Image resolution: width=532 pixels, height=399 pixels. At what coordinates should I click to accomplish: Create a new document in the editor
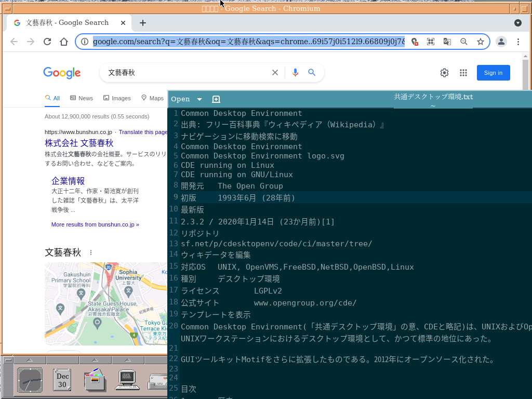click(x=216, y=99)
